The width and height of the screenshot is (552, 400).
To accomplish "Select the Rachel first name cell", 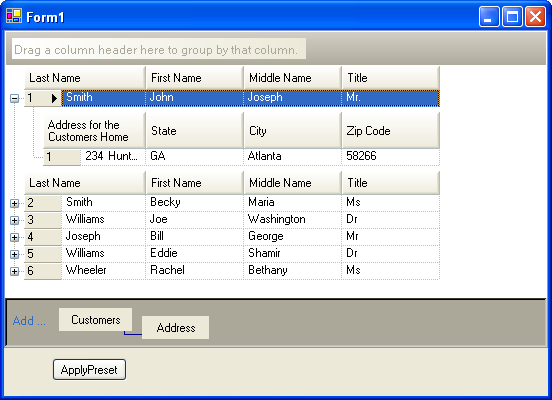I will 195,270.
